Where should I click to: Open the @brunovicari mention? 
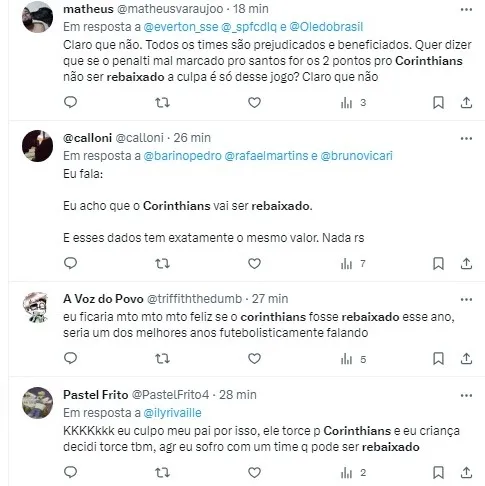click(x=356, y=156)
